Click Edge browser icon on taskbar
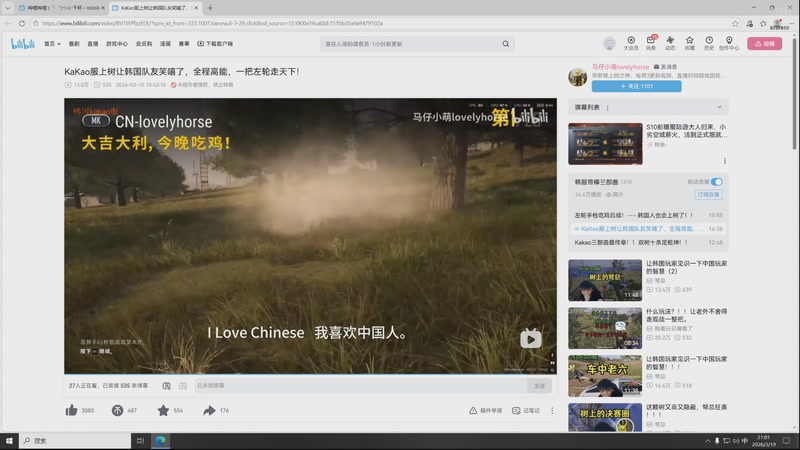This screenshot has width=800, height=450. [x=160, y=441]
